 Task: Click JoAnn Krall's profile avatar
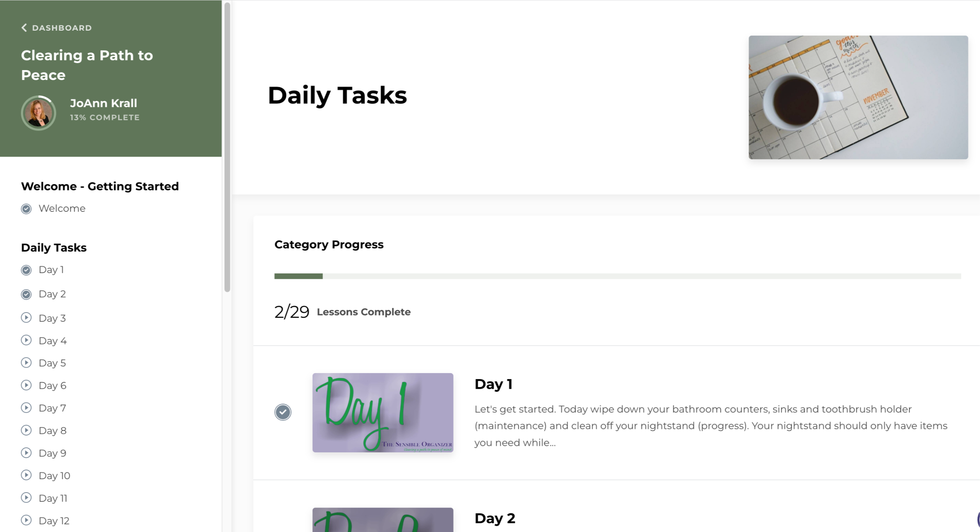click(38, 113)
